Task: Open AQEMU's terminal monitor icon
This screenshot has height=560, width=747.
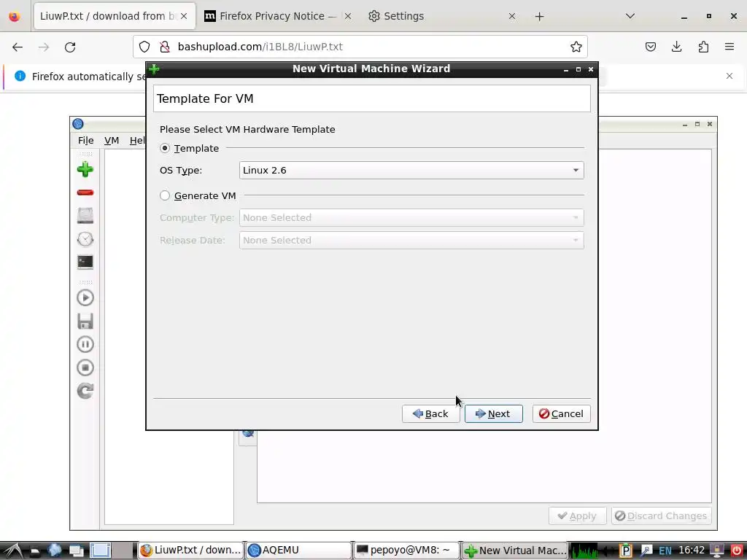Action: click(x=85, y=262)
